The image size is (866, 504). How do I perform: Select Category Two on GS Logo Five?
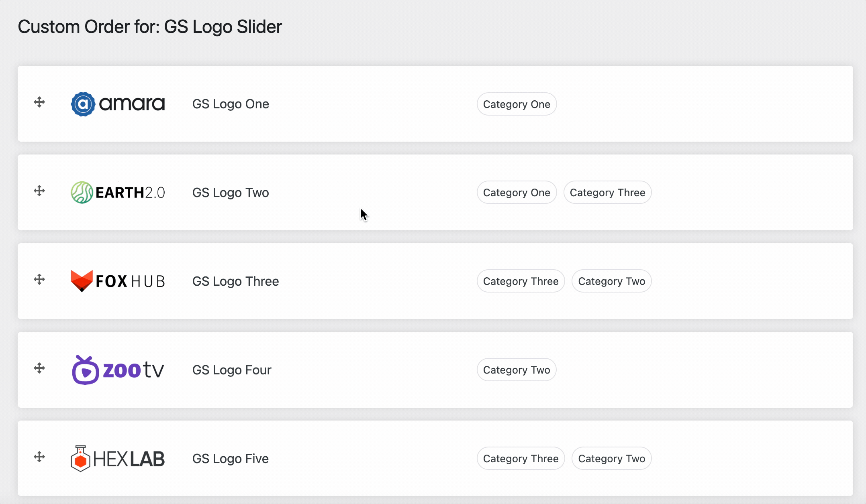point(611,458)
